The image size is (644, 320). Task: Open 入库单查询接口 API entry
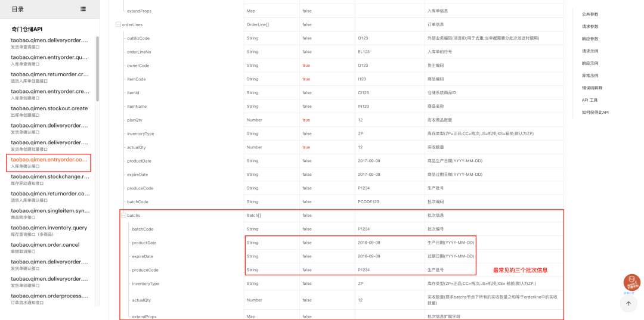(49, 60)
